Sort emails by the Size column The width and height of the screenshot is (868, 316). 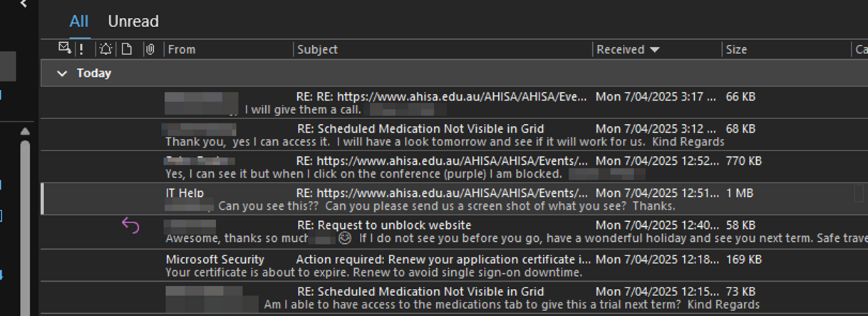click(736, 49)
